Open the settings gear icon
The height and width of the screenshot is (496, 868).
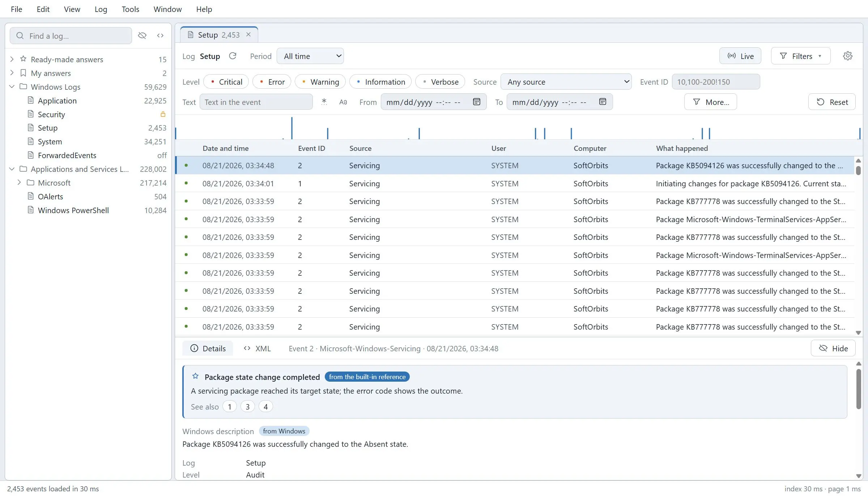tap(848, 56)
